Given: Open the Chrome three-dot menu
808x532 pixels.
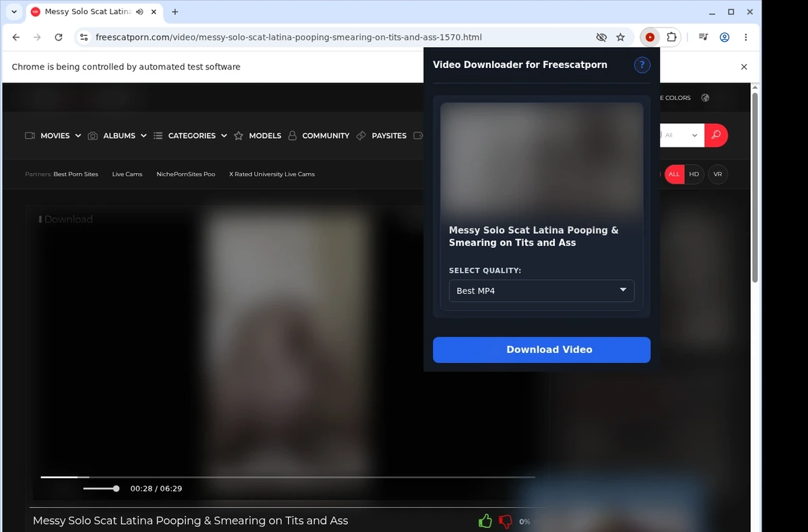Looking at the screenshot, I should [745, 38].
